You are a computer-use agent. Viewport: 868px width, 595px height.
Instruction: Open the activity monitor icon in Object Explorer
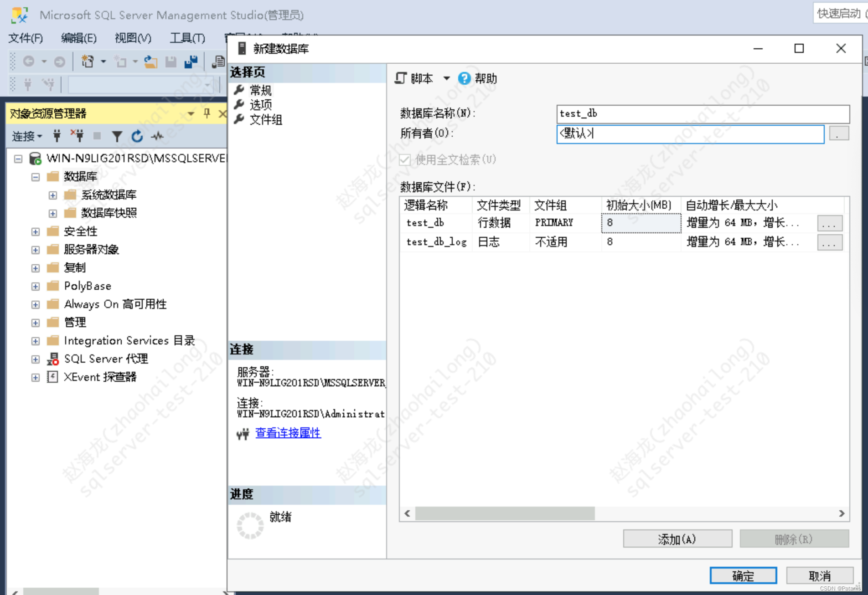[157, 136]
